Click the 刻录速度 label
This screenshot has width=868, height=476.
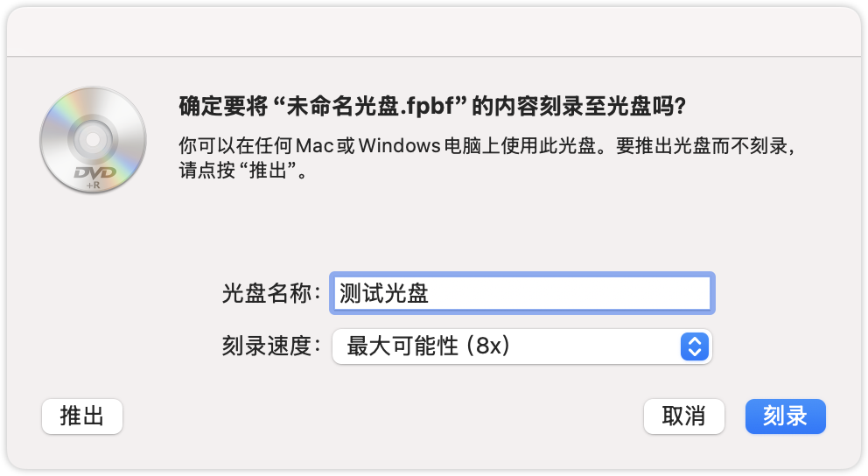[x=271, y=346]
